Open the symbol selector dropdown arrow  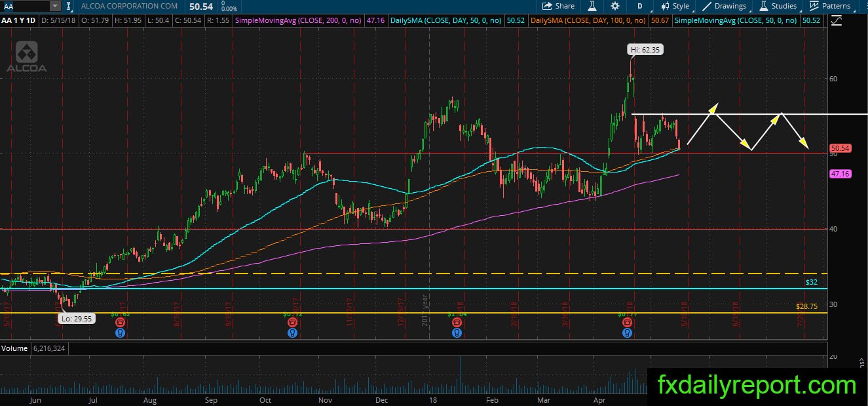(x=55, y=6)
